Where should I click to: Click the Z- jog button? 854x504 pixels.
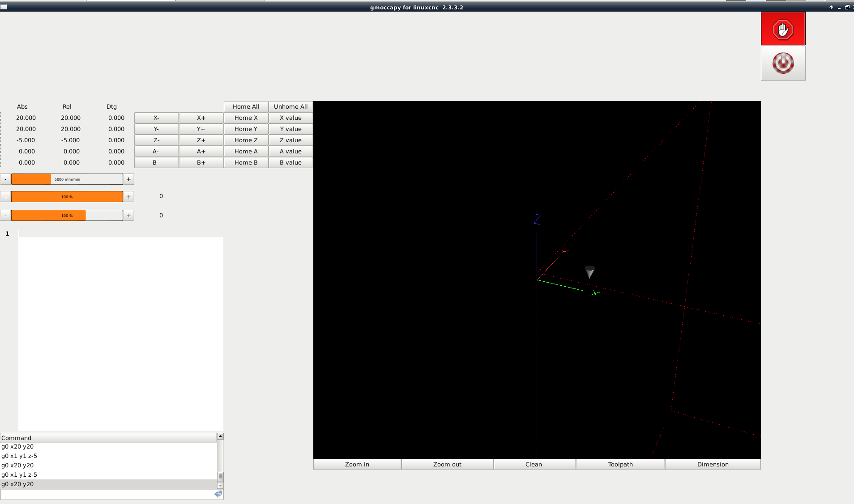(156, 140)
